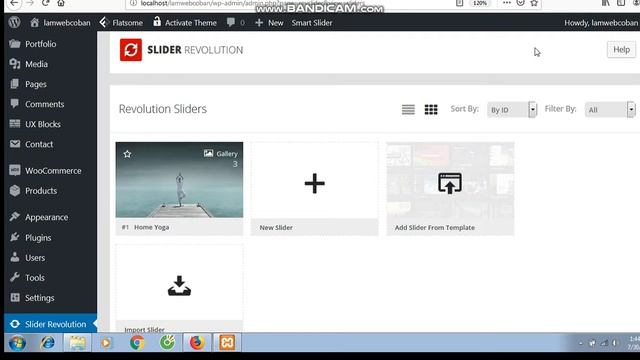Click the bookmark star in the address bar

pyautogui.click(x=534, y=3)
